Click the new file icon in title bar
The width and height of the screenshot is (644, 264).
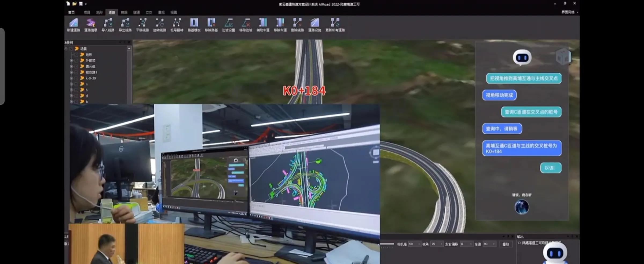68,3
